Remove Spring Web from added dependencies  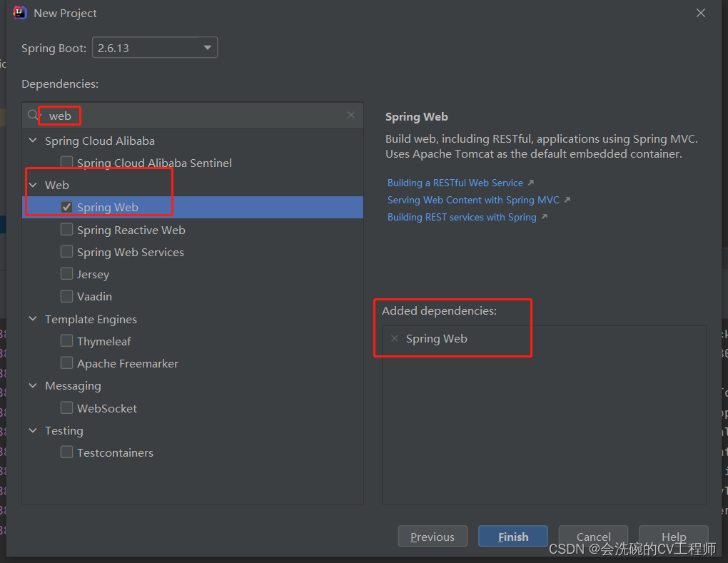(395, 338)
